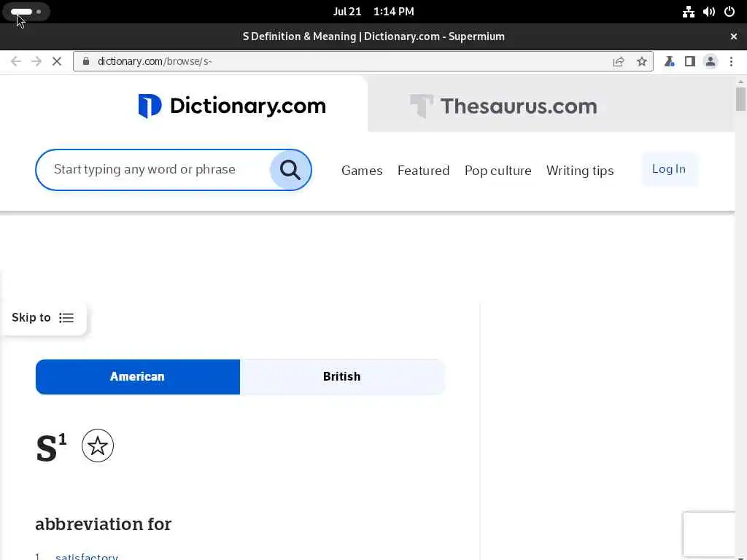This screenshot has width=747, height=560.
Task: Click the browser forward arrow
Action: point(36,61)
